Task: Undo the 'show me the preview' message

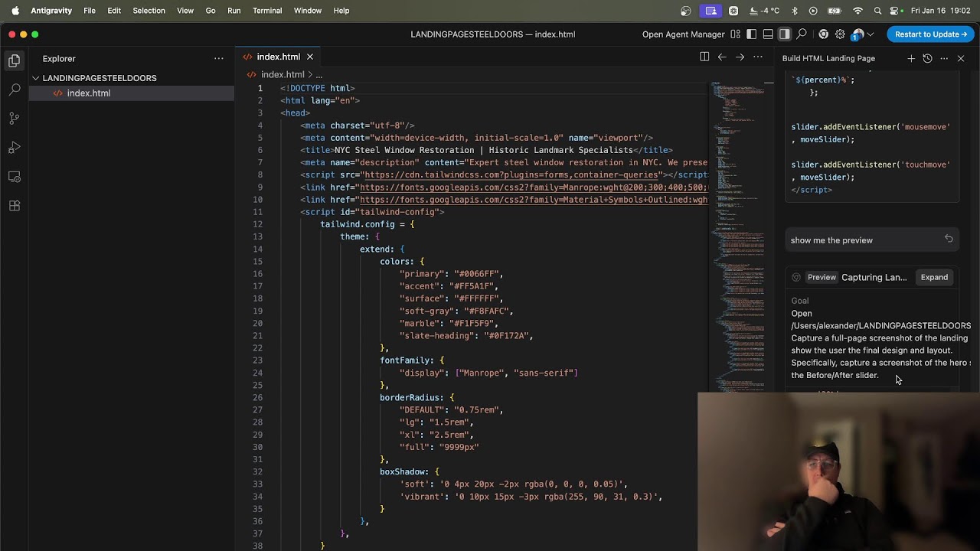Action: click(x=949, y=240)
